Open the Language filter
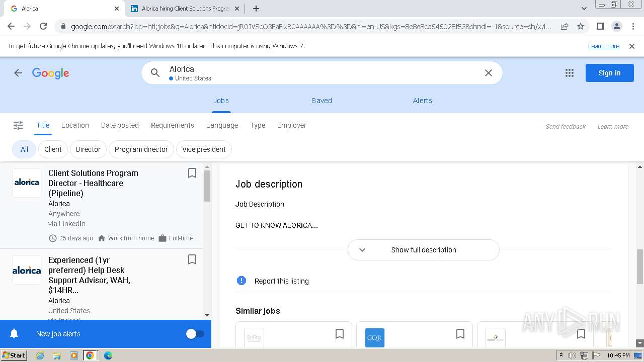 tap(222, 125)
